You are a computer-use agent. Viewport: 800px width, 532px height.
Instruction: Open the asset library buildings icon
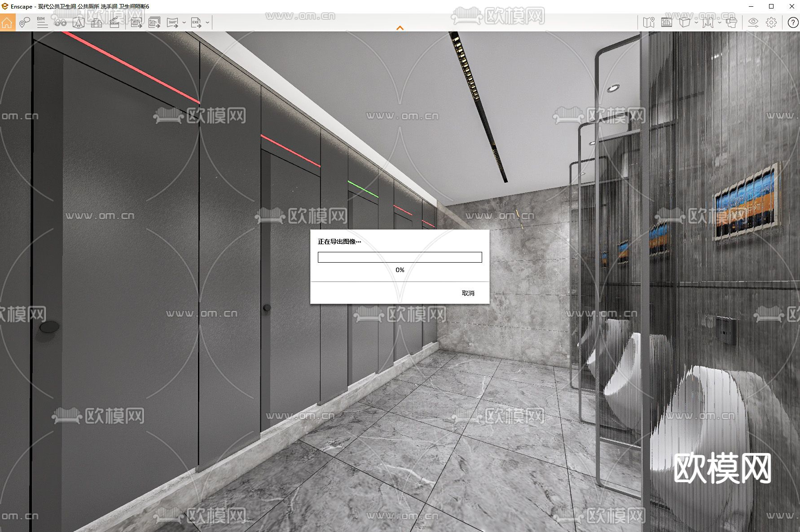(x=97, y=22)
